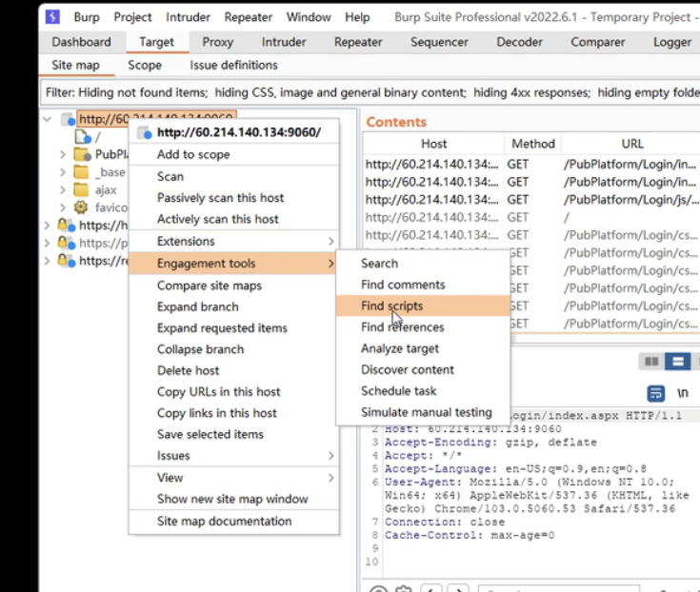Select the /PubPlatform/Login/js/ row

[531, 200]
